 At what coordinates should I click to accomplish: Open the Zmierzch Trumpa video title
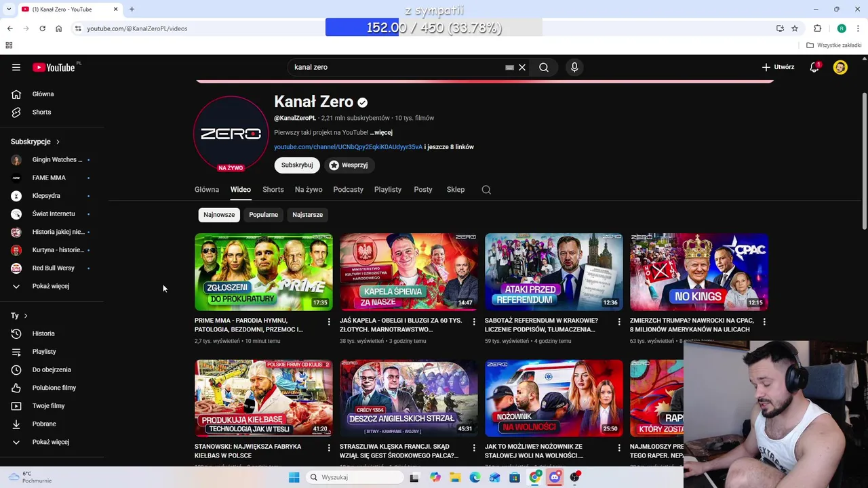point(692,325)
